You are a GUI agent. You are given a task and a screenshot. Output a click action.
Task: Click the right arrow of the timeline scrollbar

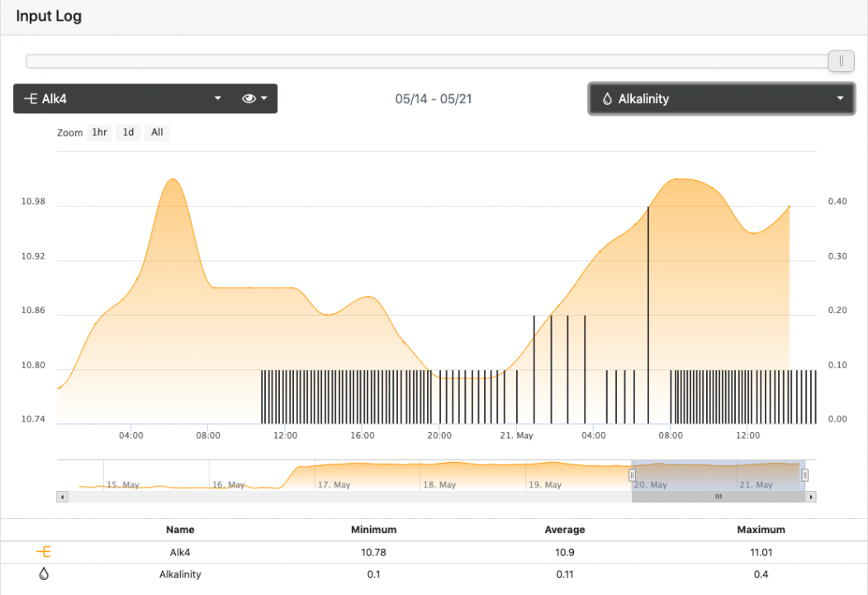point(811,497)
